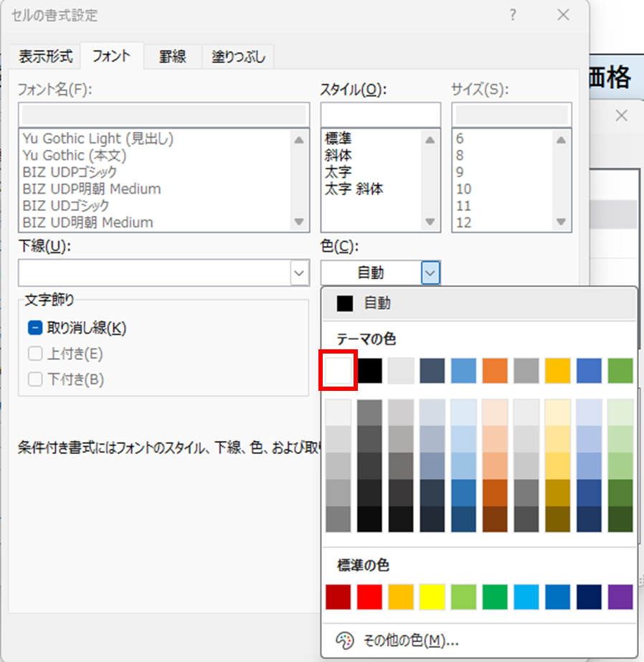The image size is (644, 662).
Task: Select BIZ UDPゴシック font
Action: [70, 172]
